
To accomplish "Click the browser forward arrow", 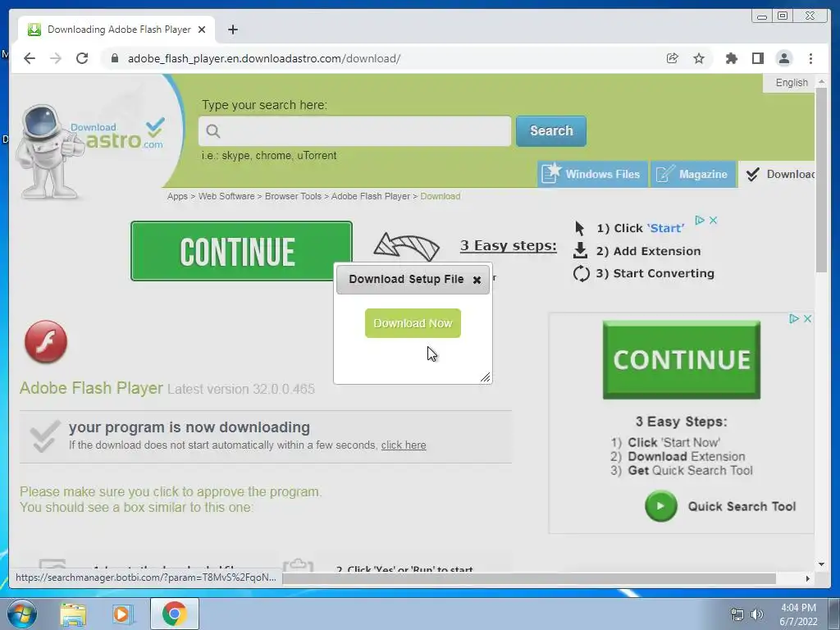I will [56, 58].
